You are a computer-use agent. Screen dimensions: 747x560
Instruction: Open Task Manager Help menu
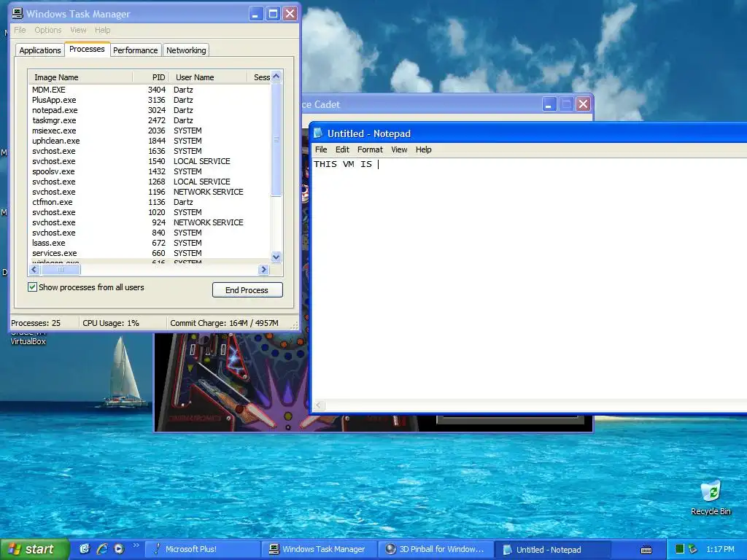(x=102, y=30)
